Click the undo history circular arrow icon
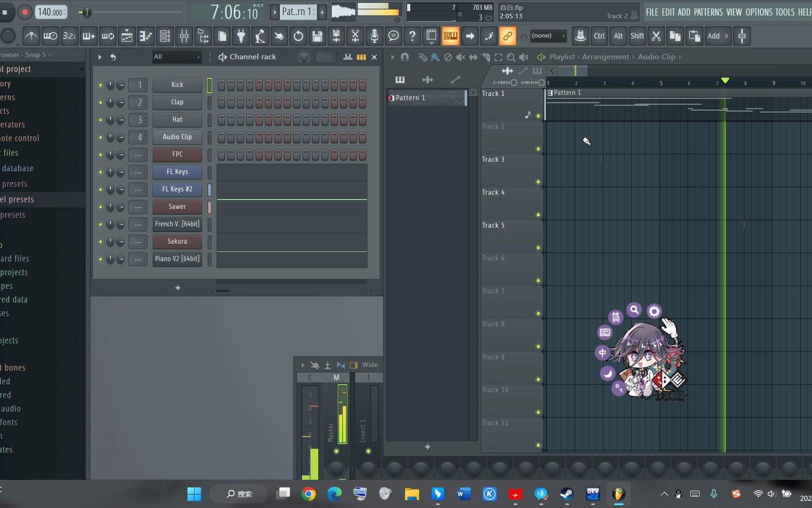 tap(298, 36)
